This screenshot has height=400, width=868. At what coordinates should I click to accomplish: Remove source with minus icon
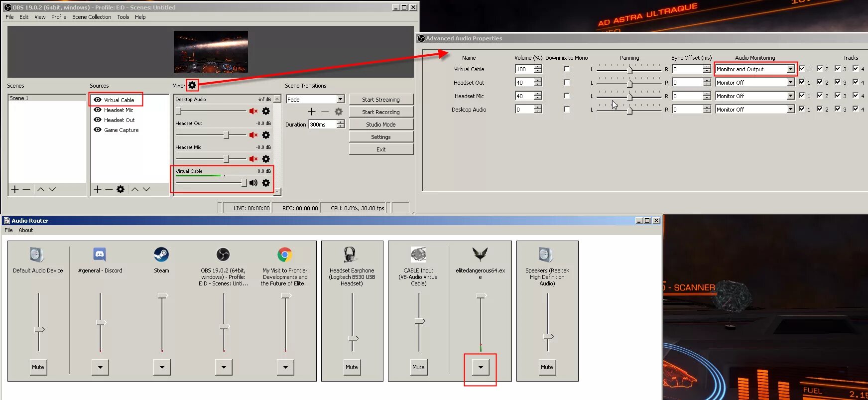(x=109, y=189)
